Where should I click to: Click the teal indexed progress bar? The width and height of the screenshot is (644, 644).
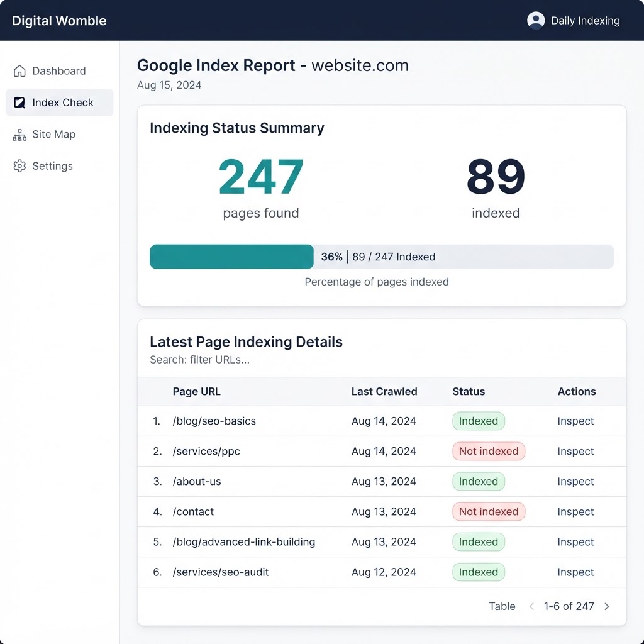coord(231,257)
